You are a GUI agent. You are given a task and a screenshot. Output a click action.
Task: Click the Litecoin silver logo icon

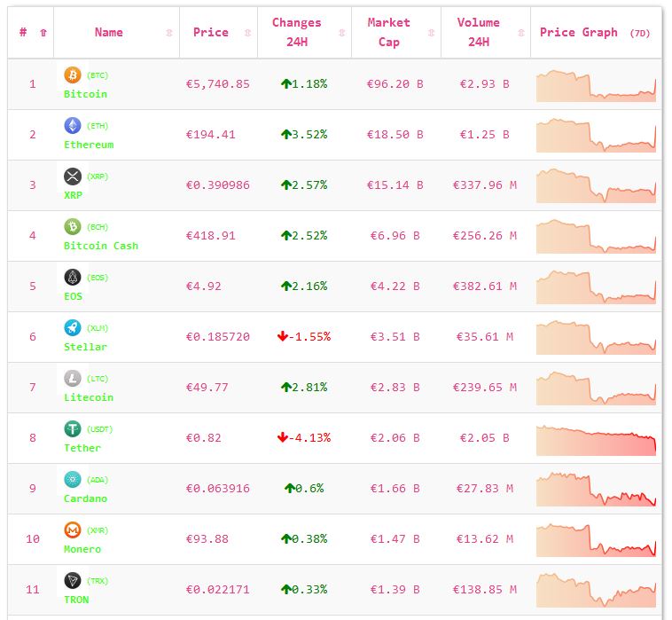73,379
